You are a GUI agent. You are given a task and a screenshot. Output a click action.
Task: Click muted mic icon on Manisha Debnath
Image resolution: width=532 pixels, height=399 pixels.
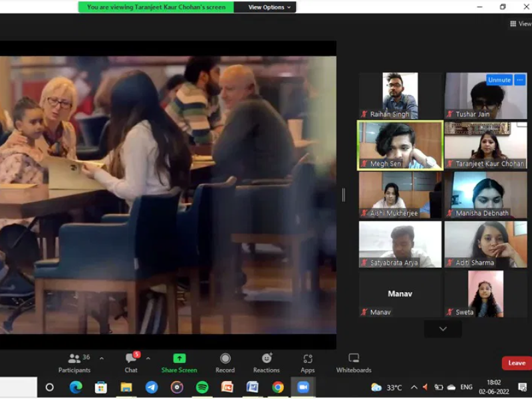450,213
